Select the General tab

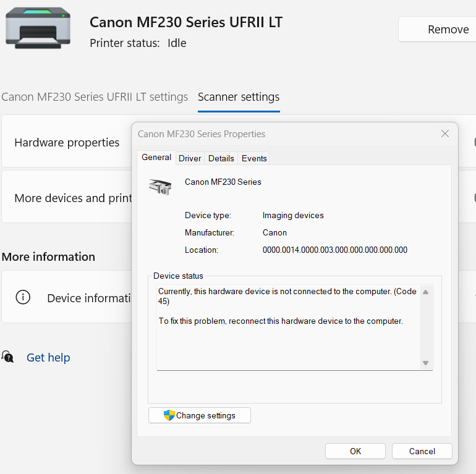[x=156, y=158]
